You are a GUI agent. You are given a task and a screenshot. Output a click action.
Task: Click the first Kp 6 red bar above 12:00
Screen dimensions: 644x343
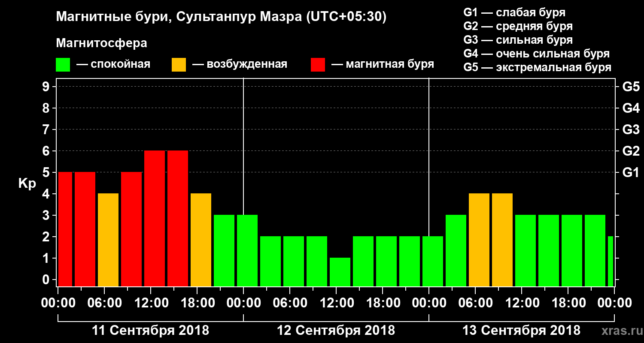pos(155,219)
